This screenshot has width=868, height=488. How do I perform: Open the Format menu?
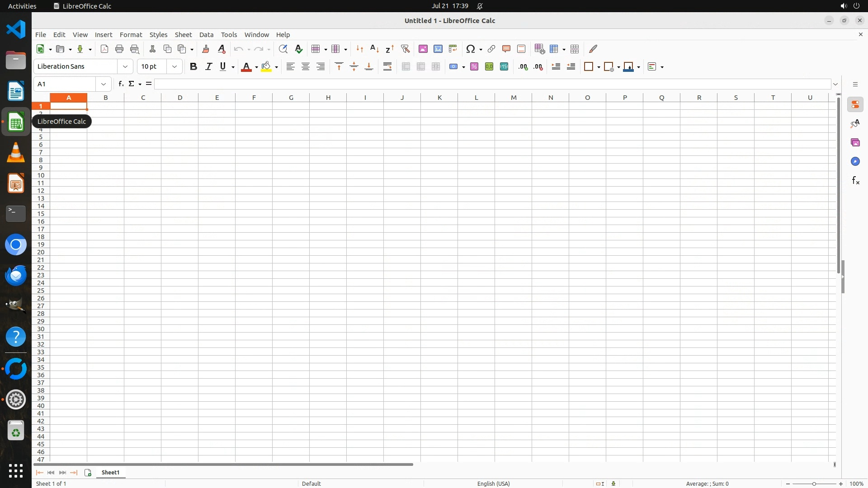click(131, 35)
